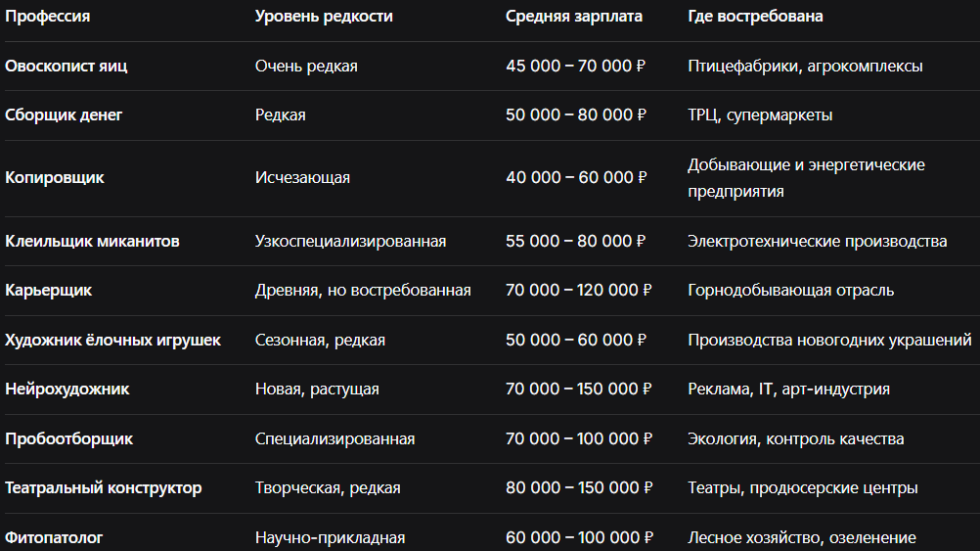
Task: Click the 'Новая, растущая' rarity cell
Action: click(317, 390)
